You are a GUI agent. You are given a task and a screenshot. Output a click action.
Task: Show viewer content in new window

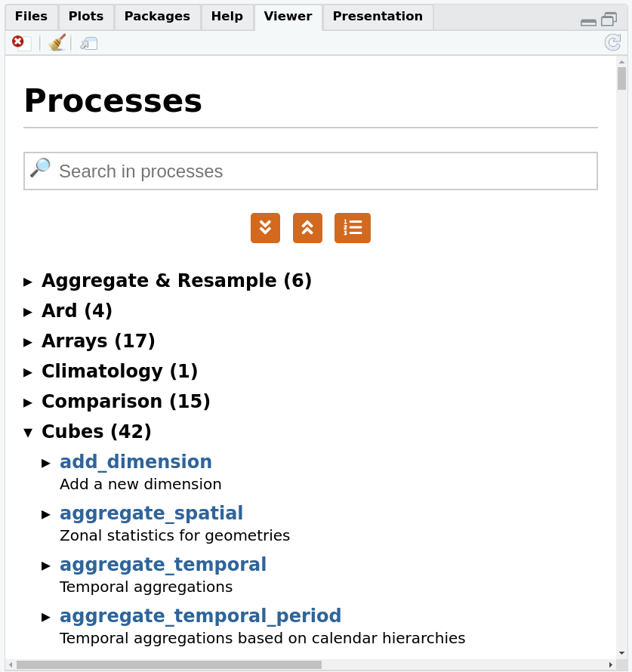pos(89,43)
